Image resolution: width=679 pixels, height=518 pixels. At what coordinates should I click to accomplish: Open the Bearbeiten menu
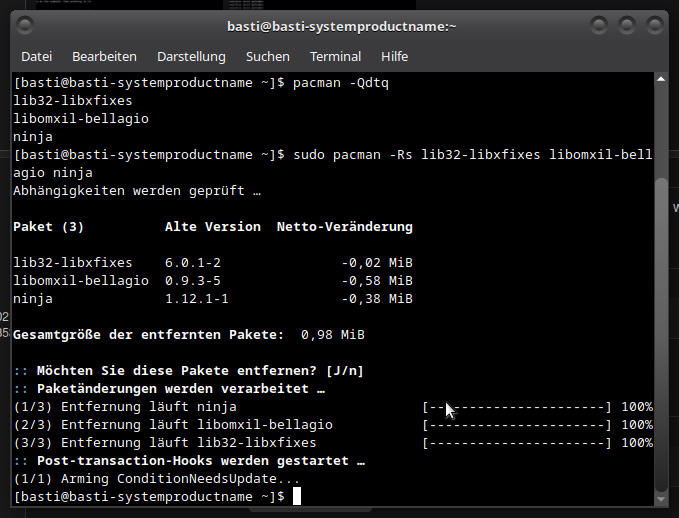pos(104,57)
